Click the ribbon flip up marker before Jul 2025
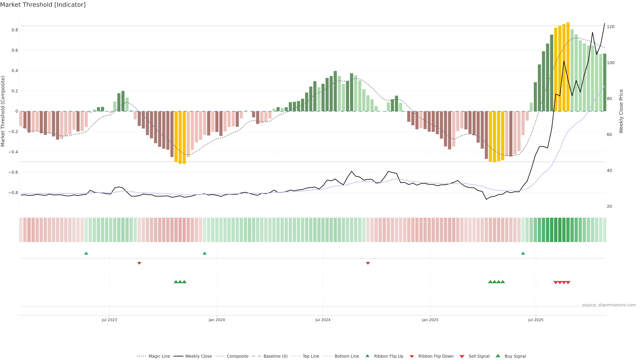Image resolution: width=644 pixels, height=362 pixels. [x=523, y=253]
